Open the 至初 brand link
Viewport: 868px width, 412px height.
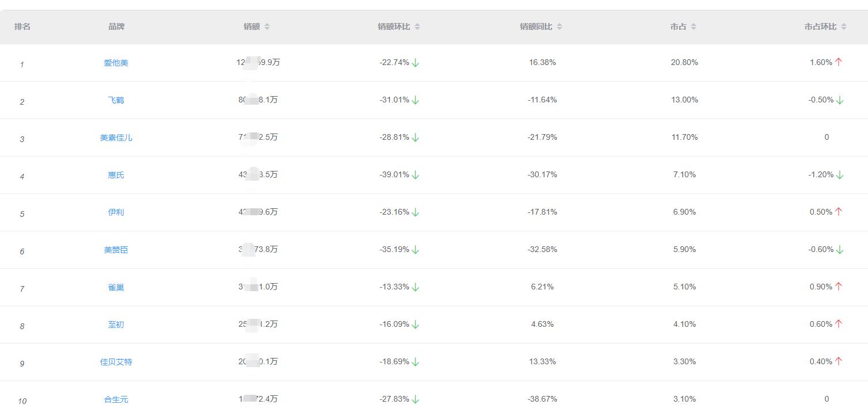116,325
